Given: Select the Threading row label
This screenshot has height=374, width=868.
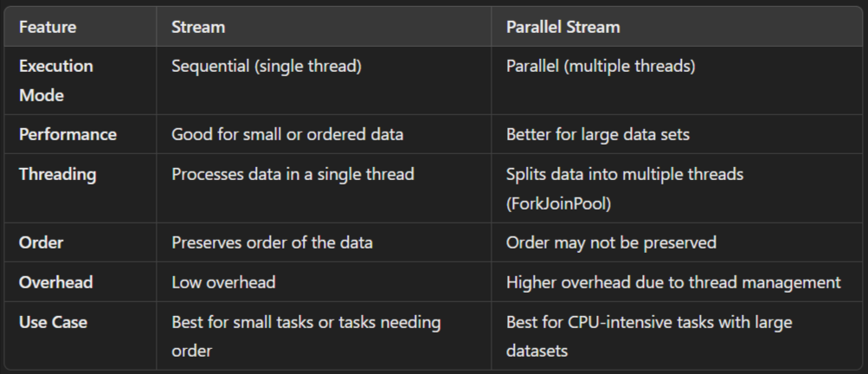Looking at the screenshot, I should point(57,174).
